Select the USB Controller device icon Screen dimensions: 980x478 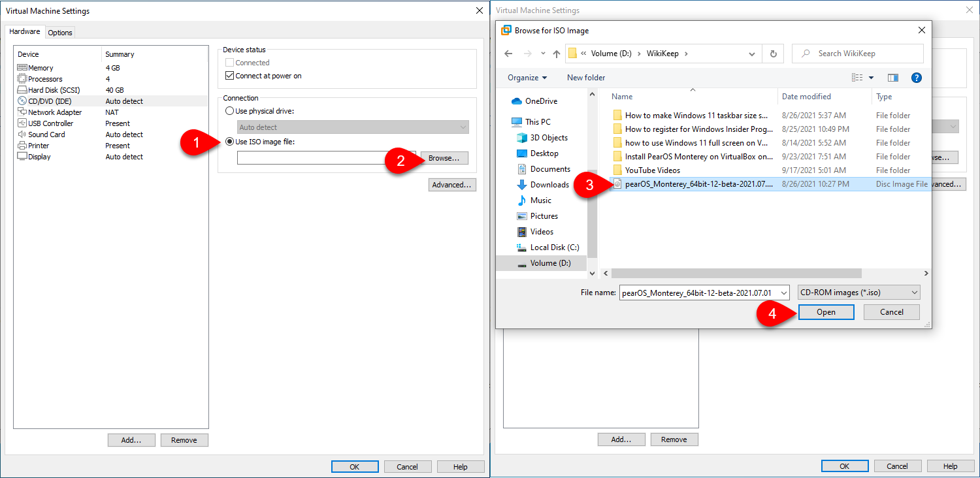point(22,123)
